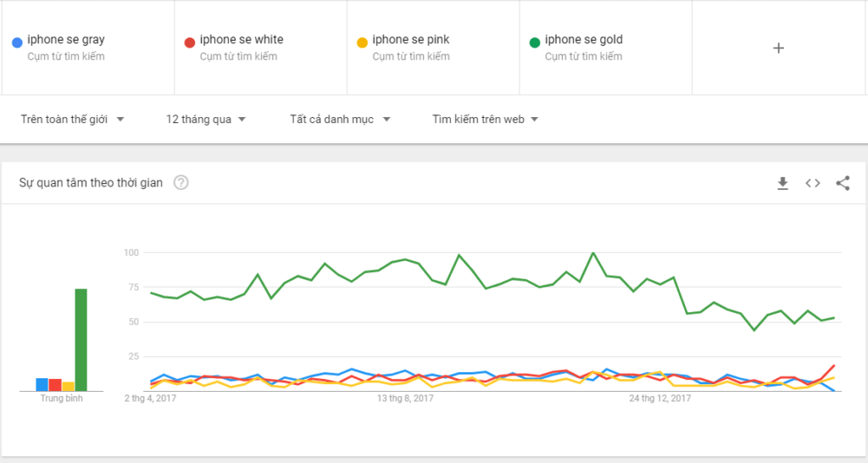This screenshot has height=463, width=868.
Task: Select the 'iphone se gray' search term
Action: pos(66,40)
